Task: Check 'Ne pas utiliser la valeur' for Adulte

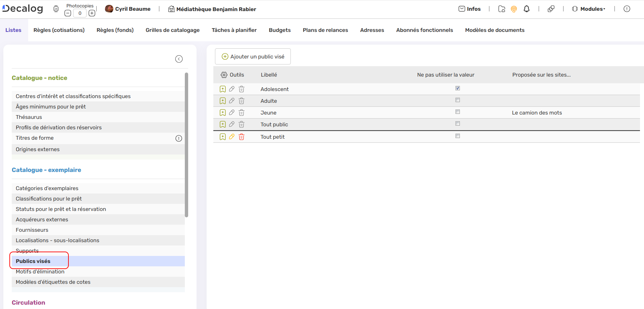Action: click(x=458, y=100)
